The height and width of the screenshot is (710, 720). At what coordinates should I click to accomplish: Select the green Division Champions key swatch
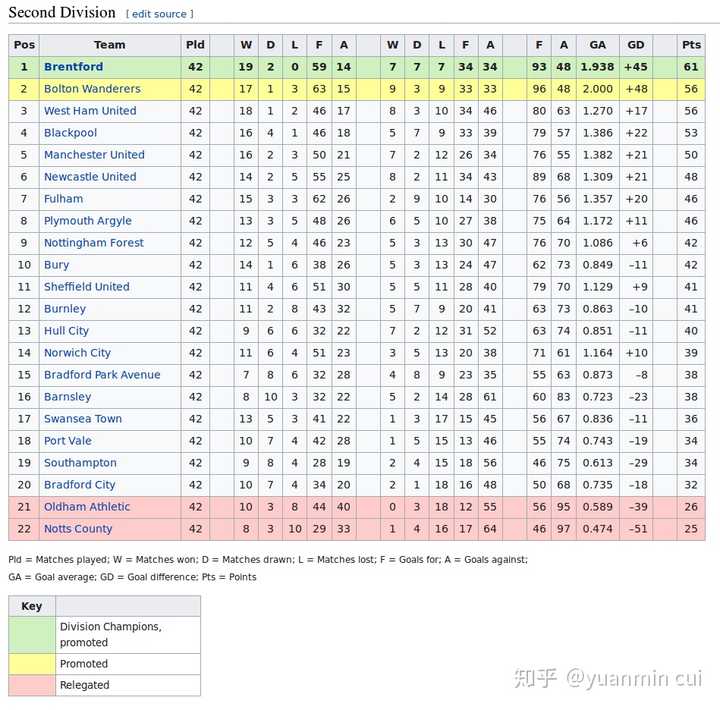pyautogui.click(x=32, y=635)
